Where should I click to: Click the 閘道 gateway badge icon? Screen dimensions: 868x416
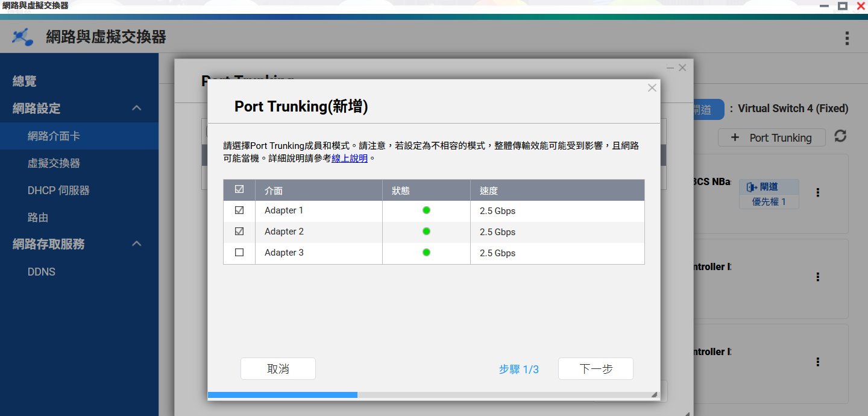(751, 187)
